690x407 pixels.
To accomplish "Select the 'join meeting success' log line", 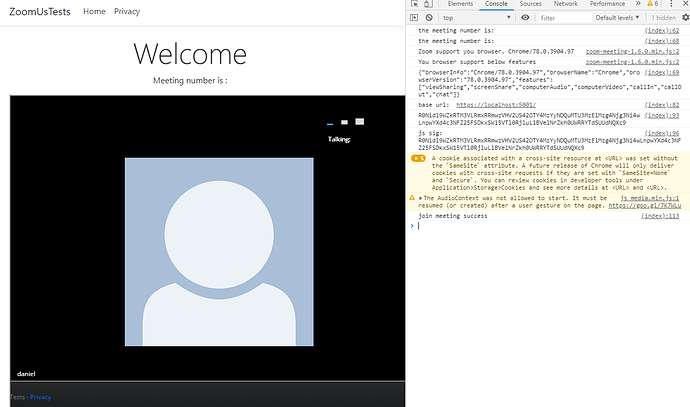I will point(453,216).
